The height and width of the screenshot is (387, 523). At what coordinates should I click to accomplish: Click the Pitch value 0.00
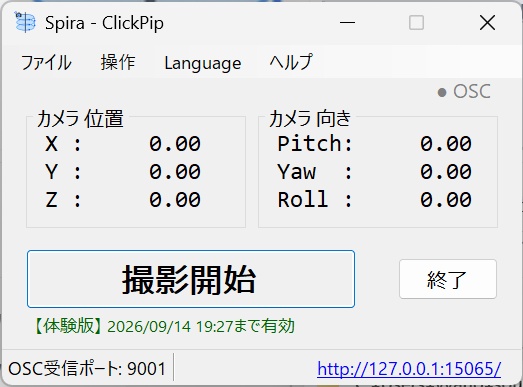click(x=446, y=144)
